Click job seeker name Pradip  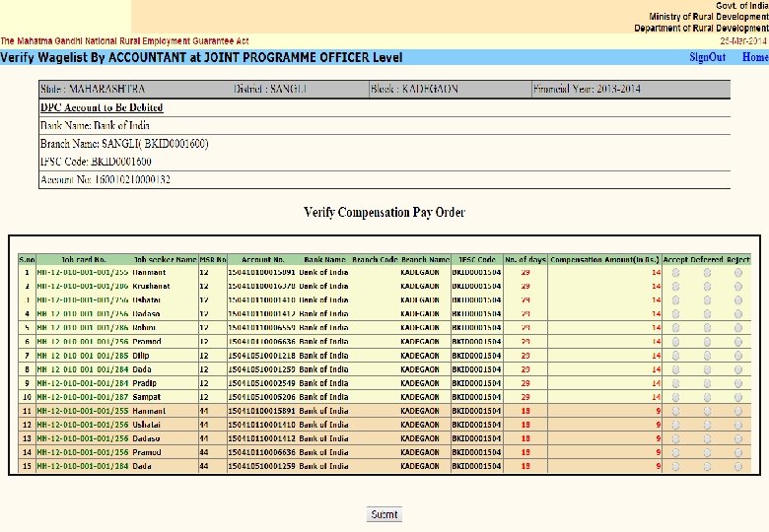pos(144,383)
